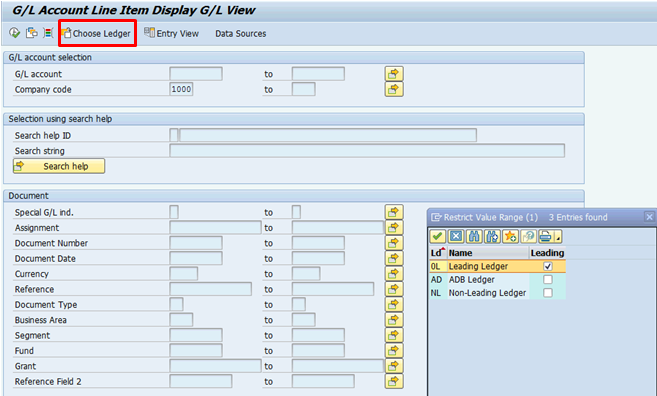Select the NL ledger code cell
Image resolution: width=657 pixels, height=396 pixels.
pos(437,292)
